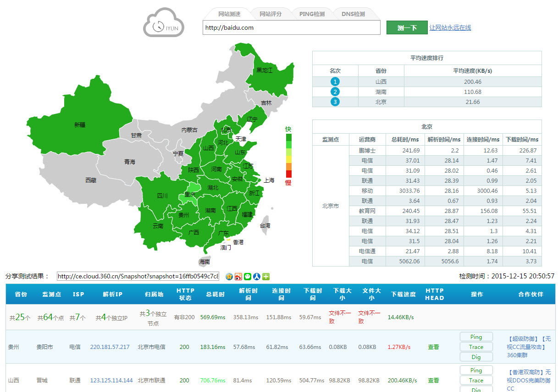Select 辽宁 province on the map
The width and height of the screenshot is (558, 392).
[252, 119]
